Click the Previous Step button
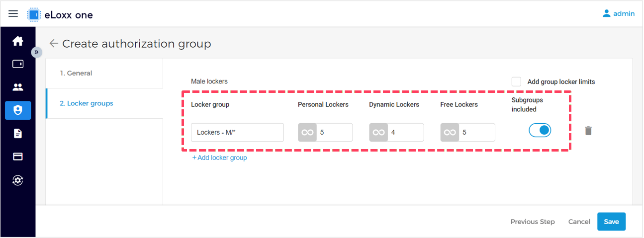This screenshot has width=644, height=238. 533,222
